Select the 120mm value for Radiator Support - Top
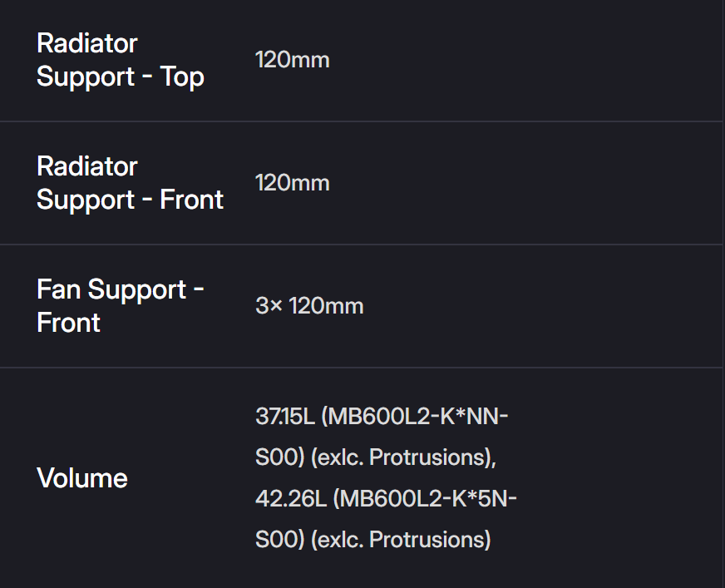This screenshot has width=725, height=588. click(292, 60)
